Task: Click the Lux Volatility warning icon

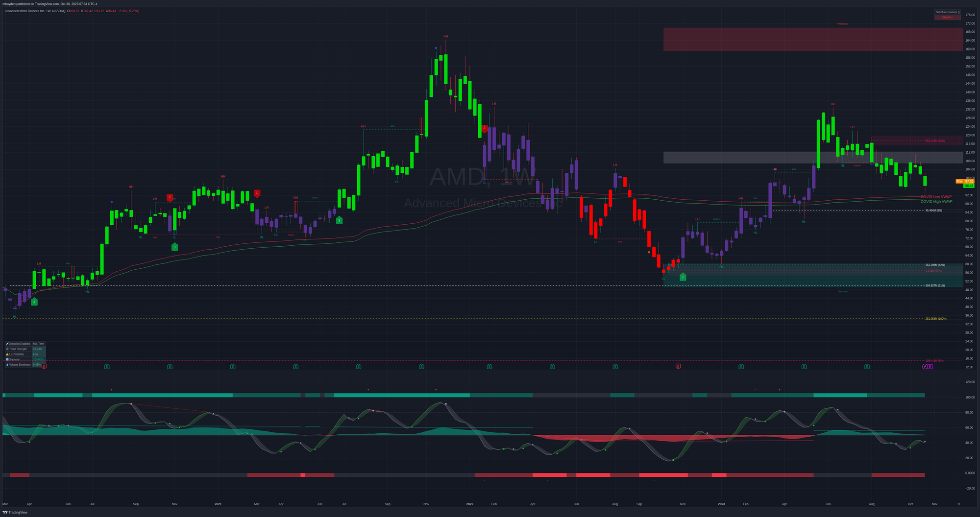Action: (7, 354)
